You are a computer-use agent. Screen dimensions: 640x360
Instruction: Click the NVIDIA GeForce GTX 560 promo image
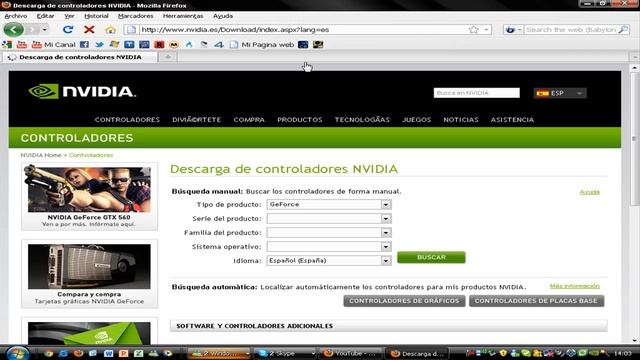[89, 189]
